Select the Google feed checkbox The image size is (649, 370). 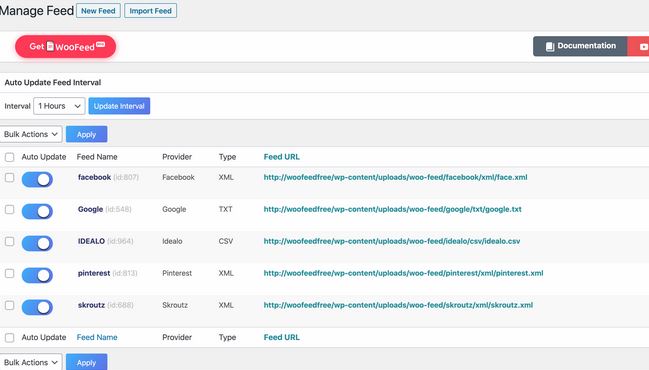10,209
